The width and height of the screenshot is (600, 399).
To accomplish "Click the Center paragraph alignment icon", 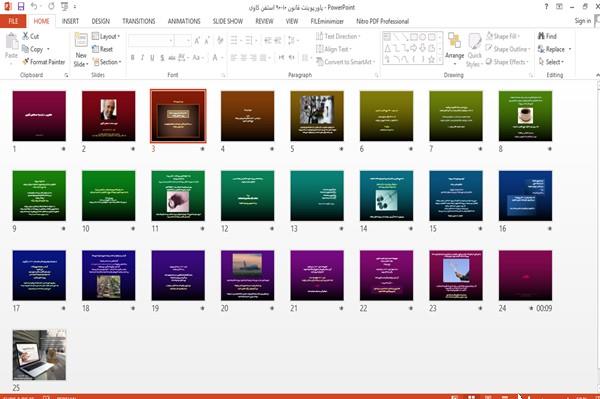I will (244, 58).
